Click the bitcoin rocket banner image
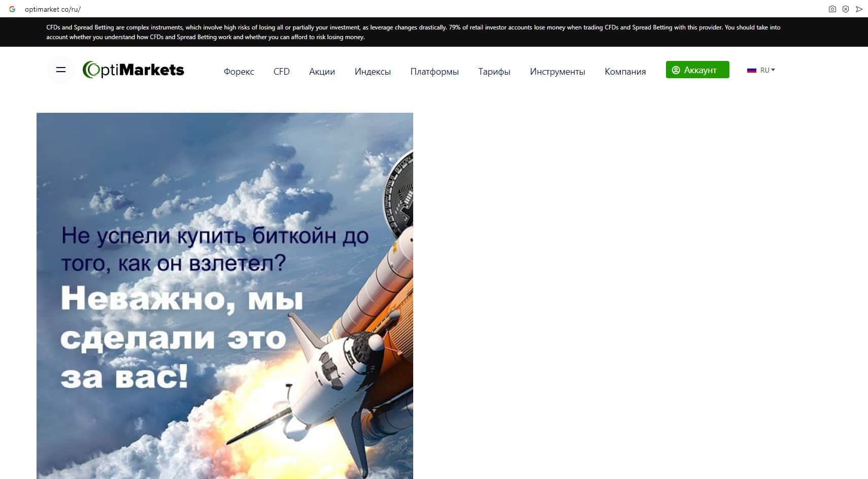The image size is (868, 479). tap(225, 296)
